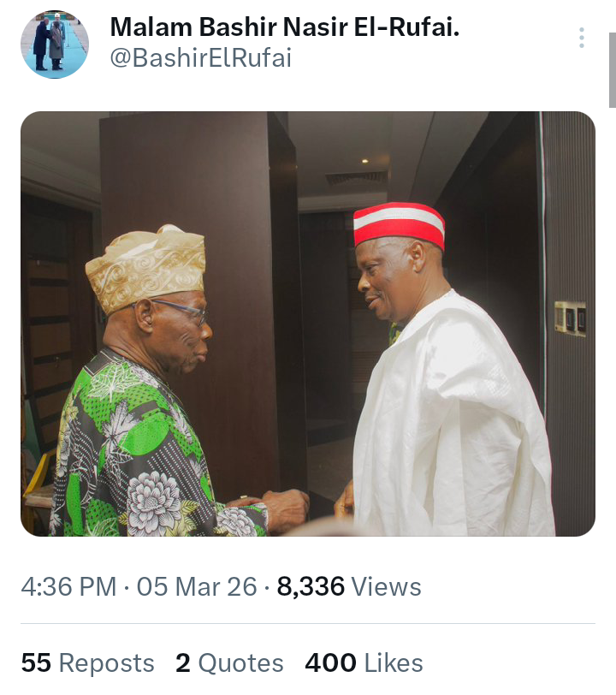
Task: Click the 8,336 Views count
Action: [x=349, y=587]
